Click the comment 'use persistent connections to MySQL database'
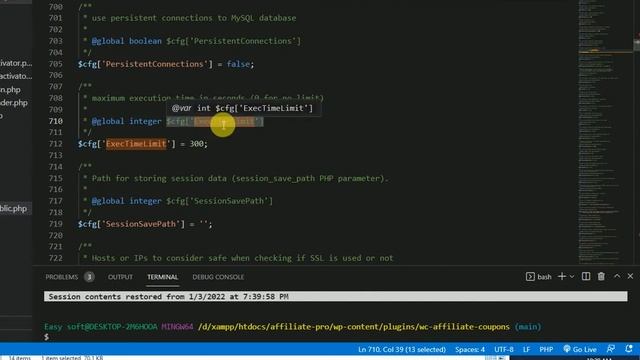This screenshot has height=360, width=640. tap(194, 18)
